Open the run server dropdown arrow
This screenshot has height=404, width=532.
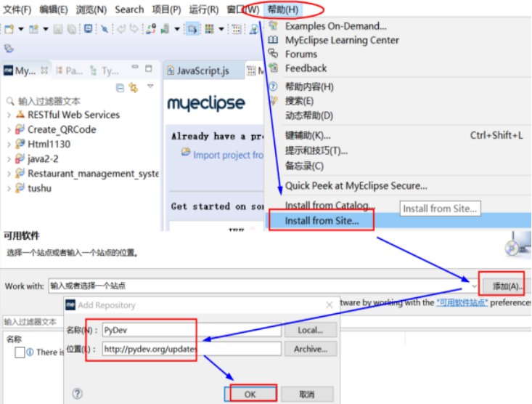(177, 29)
